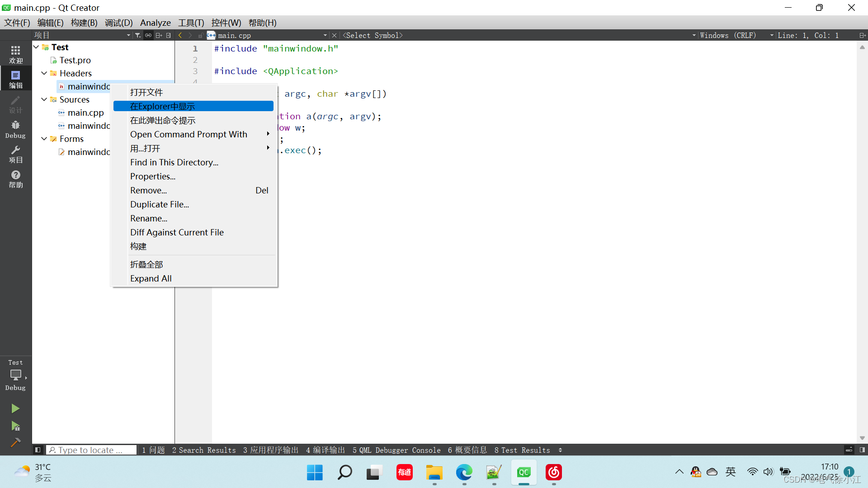Open the '1 问题' output pane
This screenshot has height=488, width=868.
tap(153, 450)
